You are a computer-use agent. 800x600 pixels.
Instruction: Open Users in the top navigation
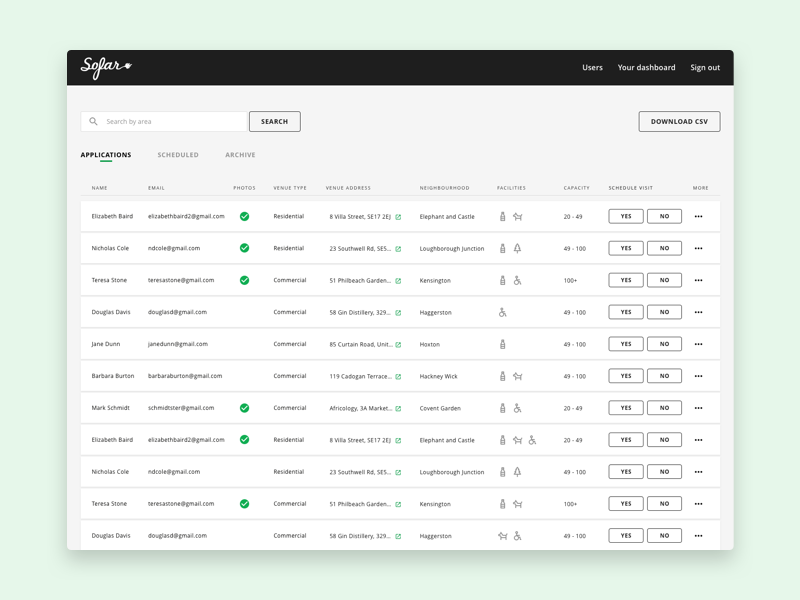pos(592,67)
